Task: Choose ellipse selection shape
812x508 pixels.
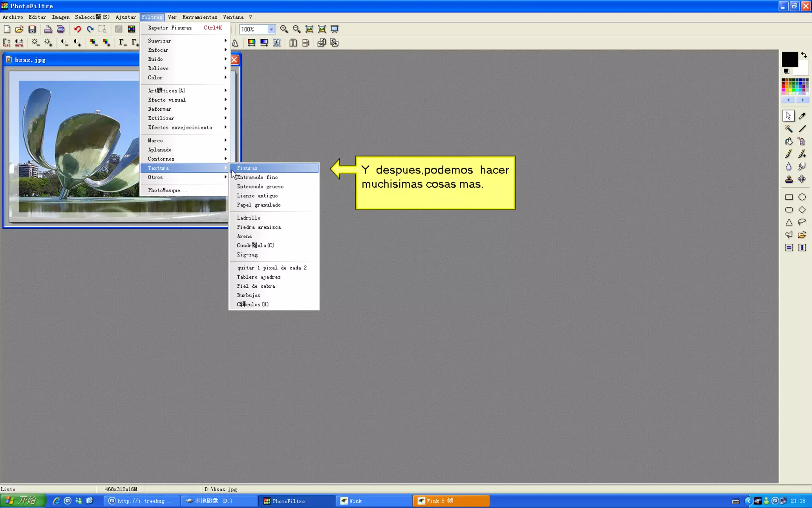Action: 802,197
